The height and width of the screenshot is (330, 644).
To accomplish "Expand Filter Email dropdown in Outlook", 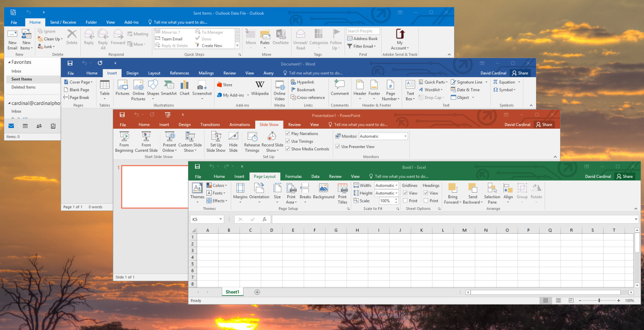I will [x=362, y=46].
